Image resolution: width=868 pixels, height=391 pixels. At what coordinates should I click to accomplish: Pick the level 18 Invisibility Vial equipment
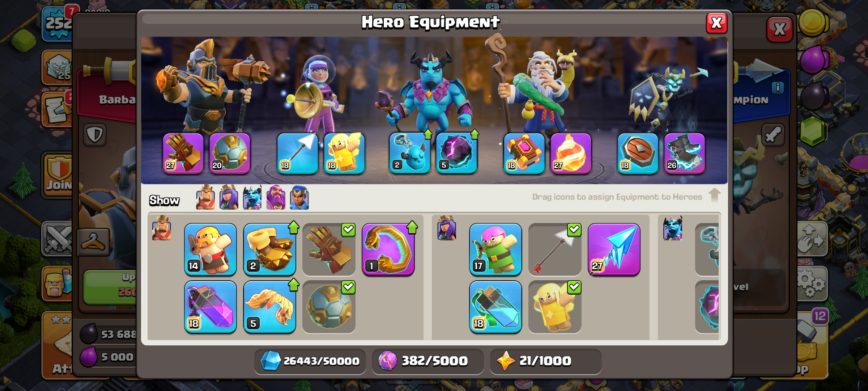tap(495, 307)
